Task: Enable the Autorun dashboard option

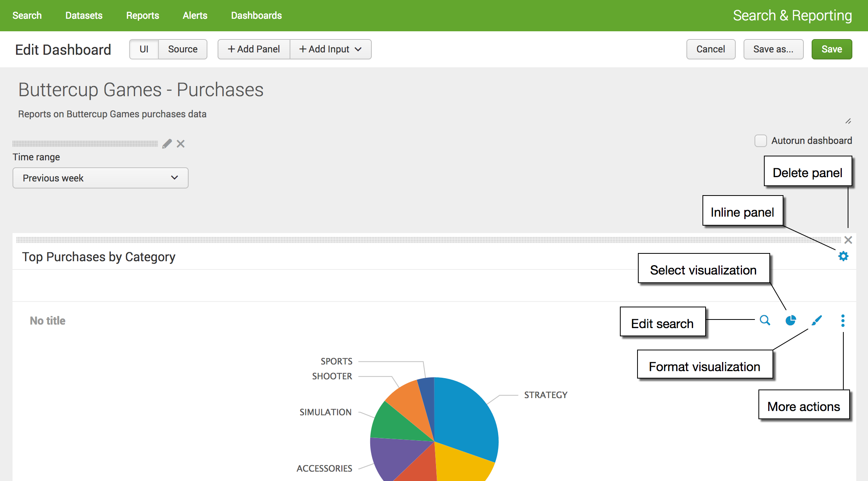Action: coord(760,140)
